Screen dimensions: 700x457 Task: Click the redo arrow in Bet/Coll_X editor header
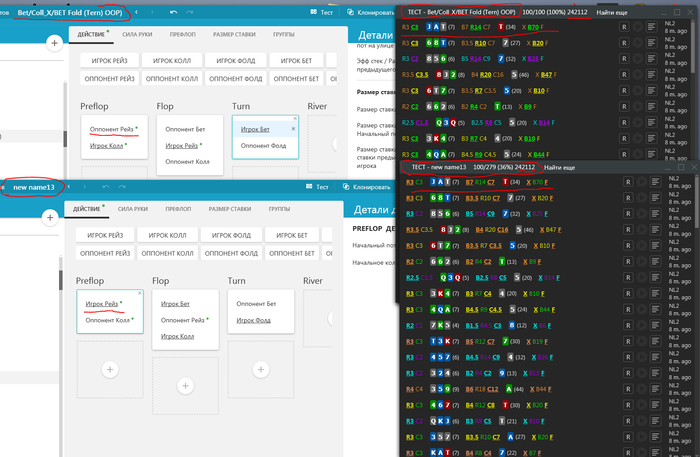pyautogui.click(x=190, y=12)
